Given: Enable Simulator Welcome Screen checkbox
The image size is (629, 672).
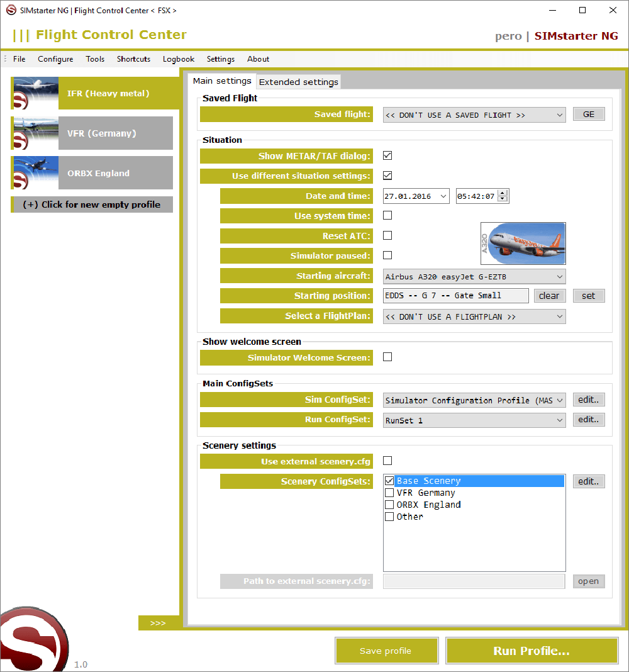Looking at the screenshot, I should click(387, 357).
